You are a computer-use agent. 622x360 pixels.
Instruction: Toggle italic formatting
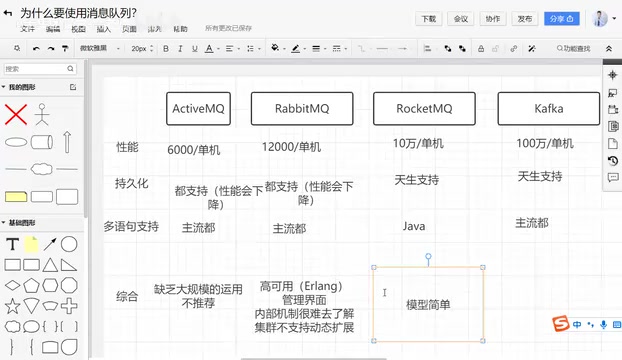click(x=180, y=48)
